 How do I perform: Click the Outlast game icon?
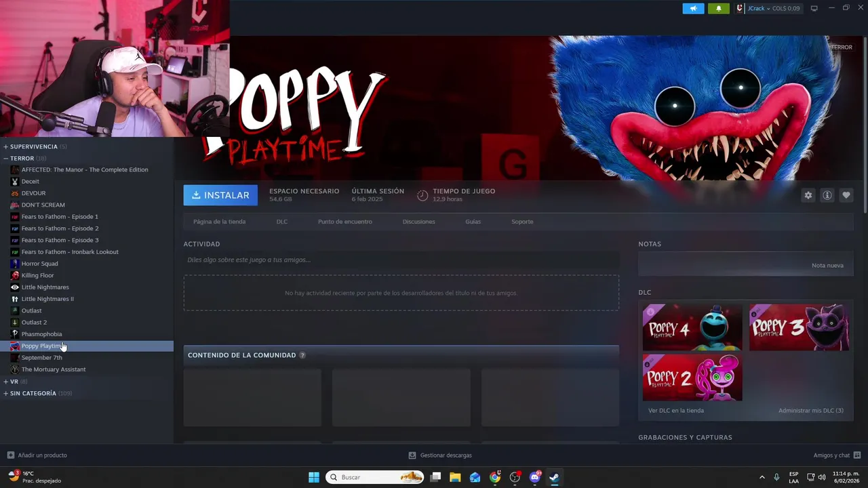coord(15,310)
